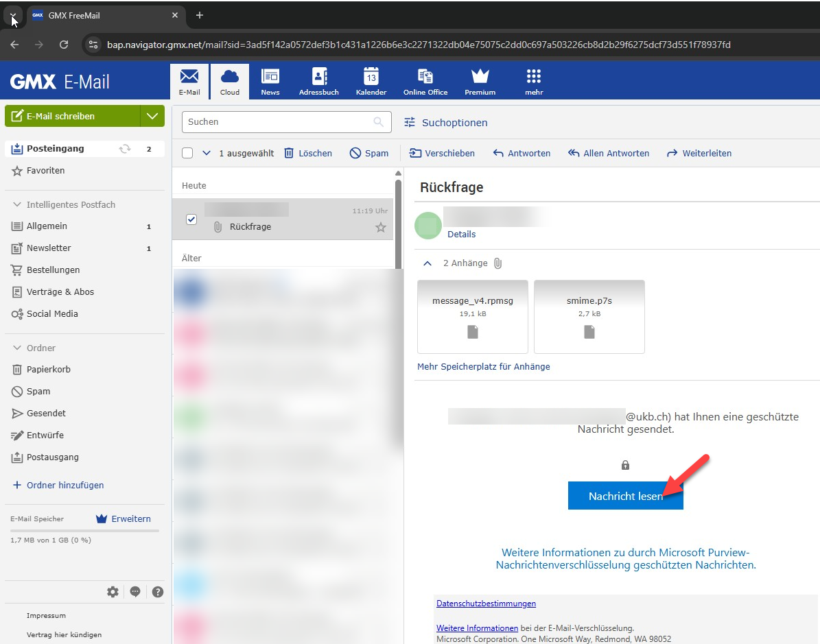820x644 pixels.
Task: Collapse the Ordner section
Action: 16,348
